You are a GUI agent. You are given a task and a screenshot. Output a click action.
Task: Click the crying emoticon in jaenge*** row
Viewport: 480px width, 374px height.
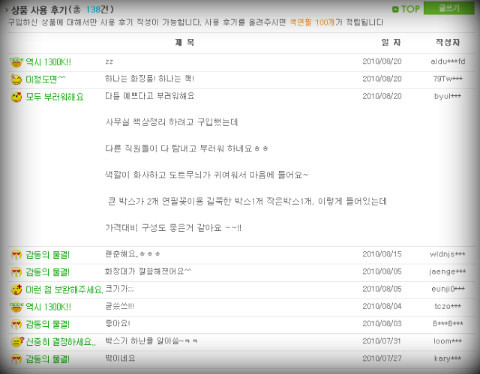point(16,272)
